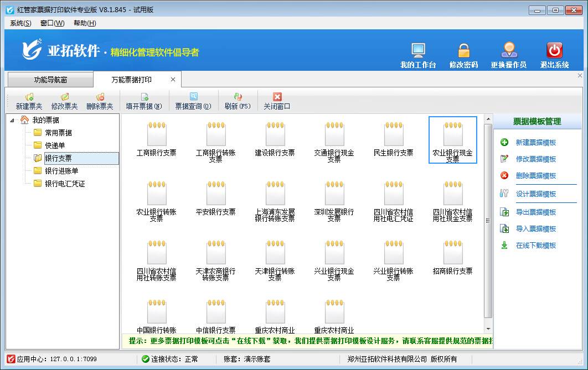This screenshot has width=588, height=370.
Task: Click 导出票据模板 link
Action: pos(536,212)
